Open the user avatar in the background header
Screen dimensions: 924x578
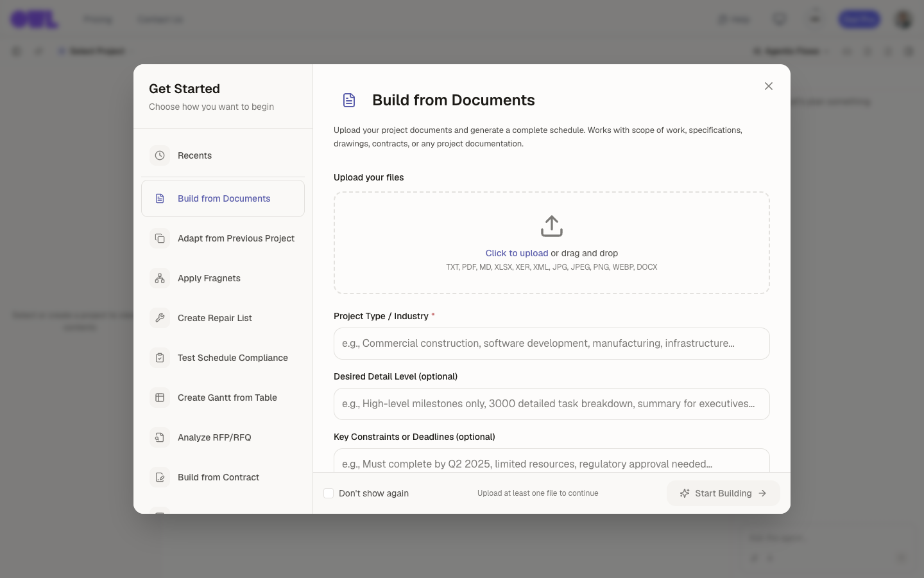click(903, 19)
